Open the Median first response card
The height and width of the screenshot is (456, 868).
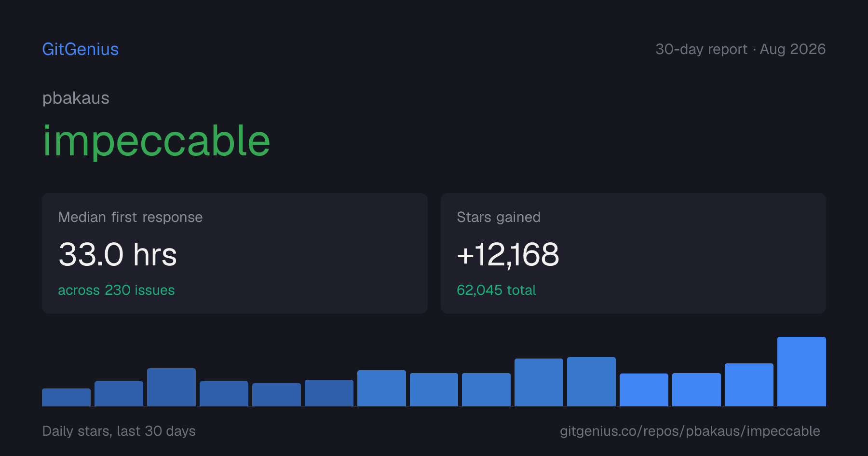(235, 253)
